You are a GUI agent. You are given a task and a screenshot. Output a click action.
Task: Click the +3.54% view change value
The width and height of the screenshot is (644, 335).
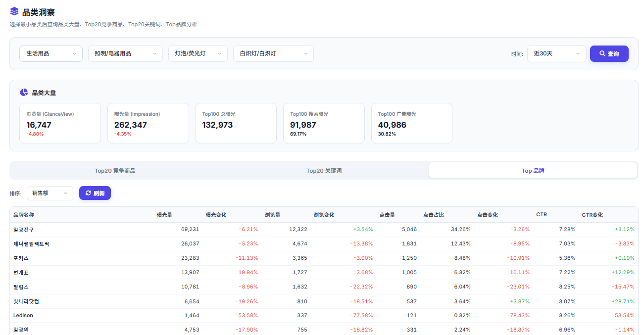click(363, 230)
